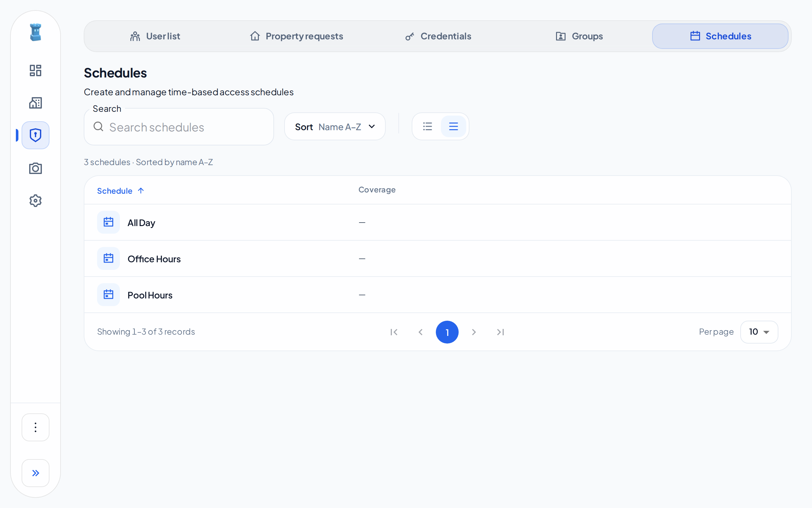This screenshot has width=812, height=508.
Task: Switch to the User list tab
Action: click(155, 36)
